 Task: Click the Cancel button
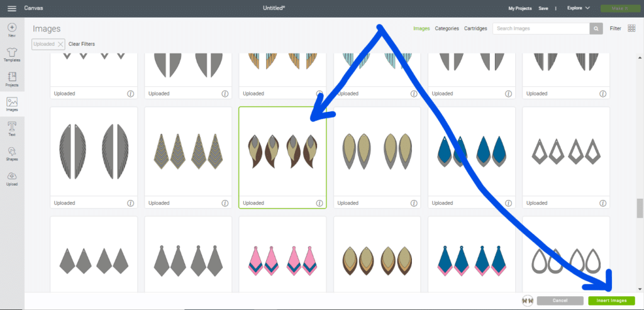click(x=560, y=301)
